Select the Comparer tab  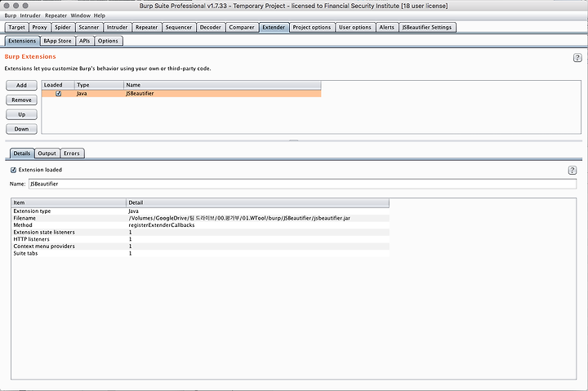point(242,28)
